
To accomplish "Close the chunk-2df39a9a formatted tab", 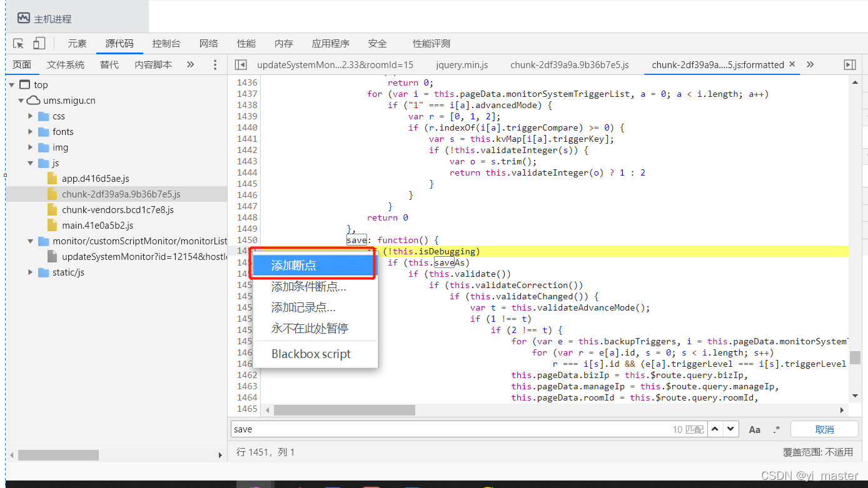I will (x=792, y=64).
